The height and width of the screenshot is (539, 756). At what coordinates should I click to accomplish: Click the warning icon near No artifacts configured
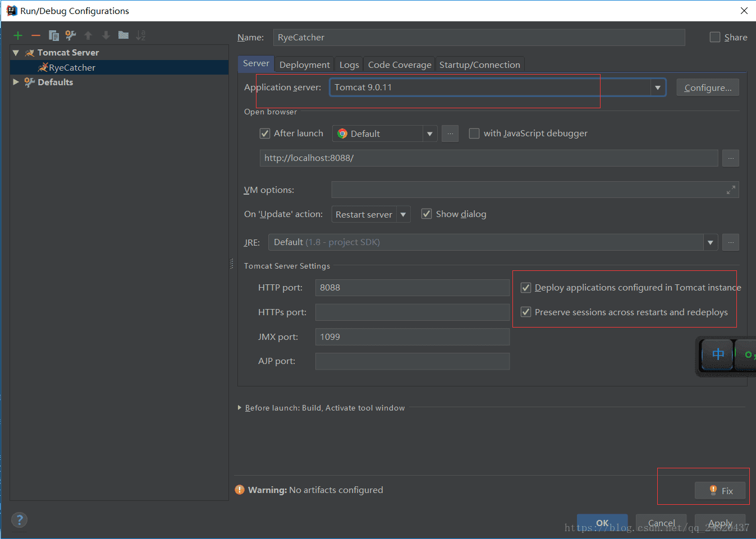240,490
